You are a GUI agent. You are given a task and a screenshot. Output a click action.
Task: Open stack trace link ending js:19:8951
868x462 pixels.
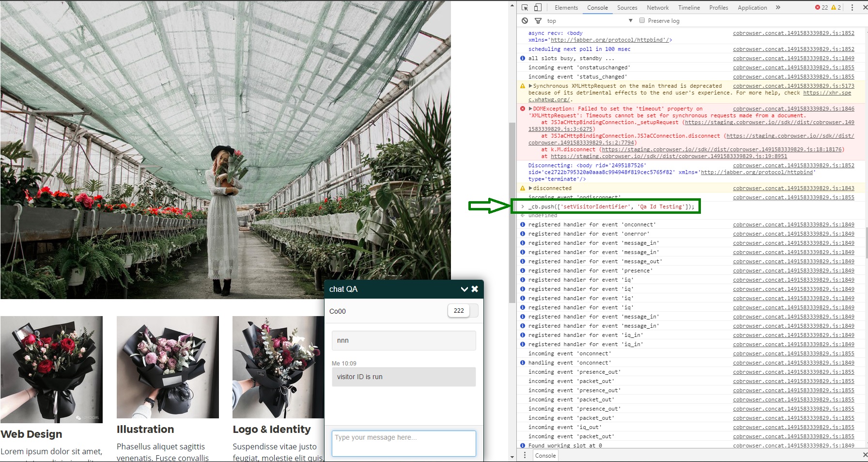[669, 156]
